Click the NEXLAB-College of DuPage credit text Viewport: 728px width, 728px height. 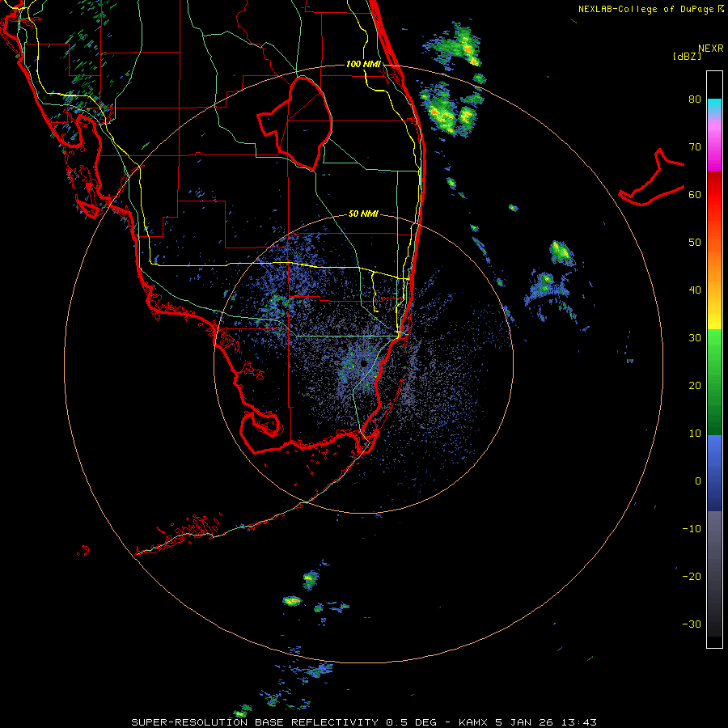click(x=650, y=9)
